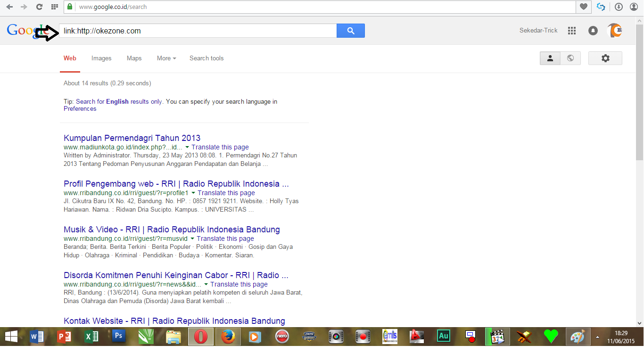Go back with the browser back arrow
The image size is (644, 362).
point(9,7)
